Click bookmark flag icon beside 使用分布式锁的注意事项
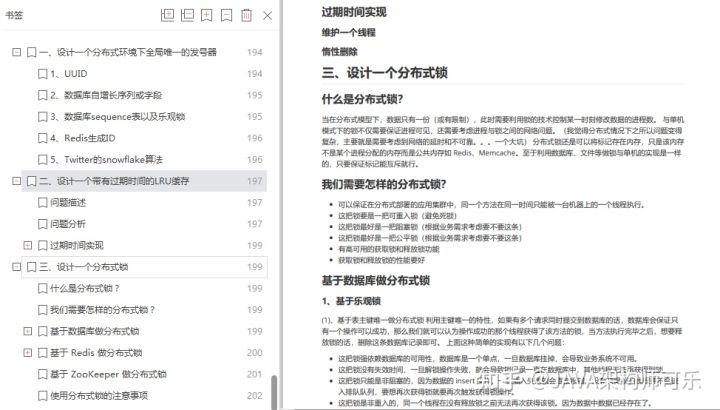This screenshot has height=410, width=720. click(42, 396)
